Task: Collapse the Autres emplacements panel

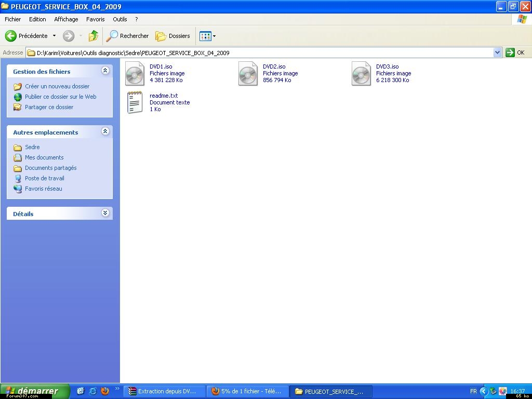Action: point(105,131)
